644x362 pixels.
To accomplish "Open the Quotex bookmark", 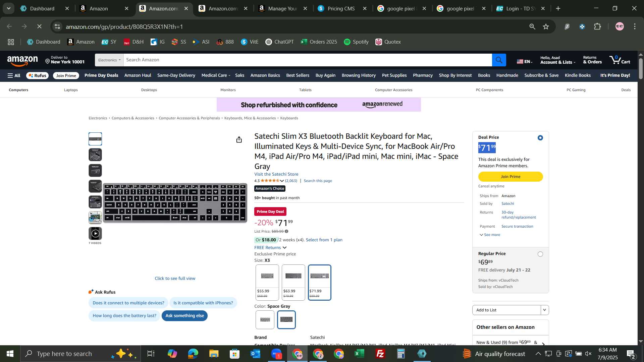I will point(388,42).
